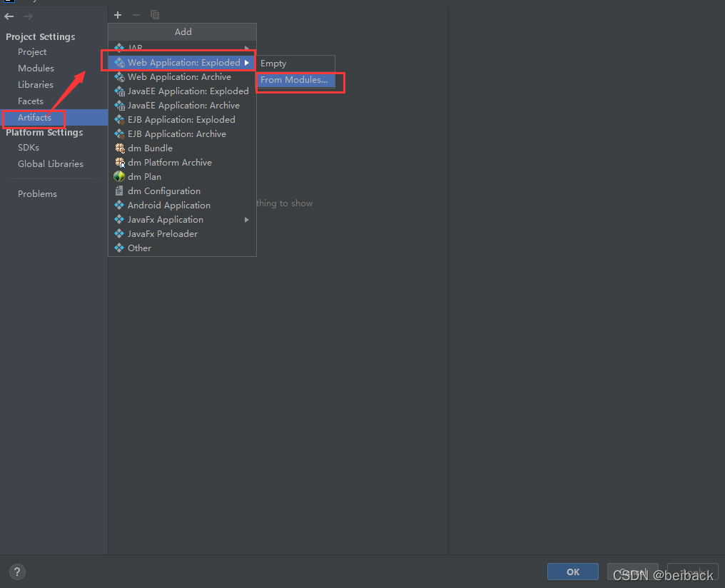Select Other artifact type entry
The image size is (725, 588).
pos(182,248)
